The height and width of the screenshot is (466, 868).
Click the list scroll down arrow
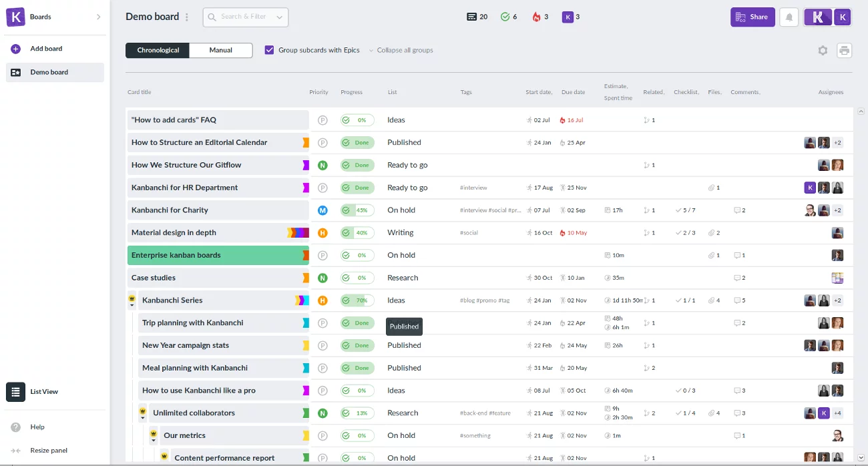coord(861,458)
